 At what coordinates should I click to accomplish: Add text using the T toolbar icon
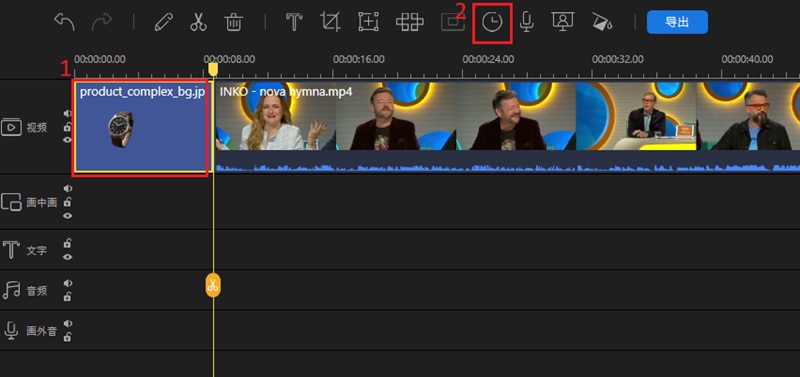click(294, 22)
